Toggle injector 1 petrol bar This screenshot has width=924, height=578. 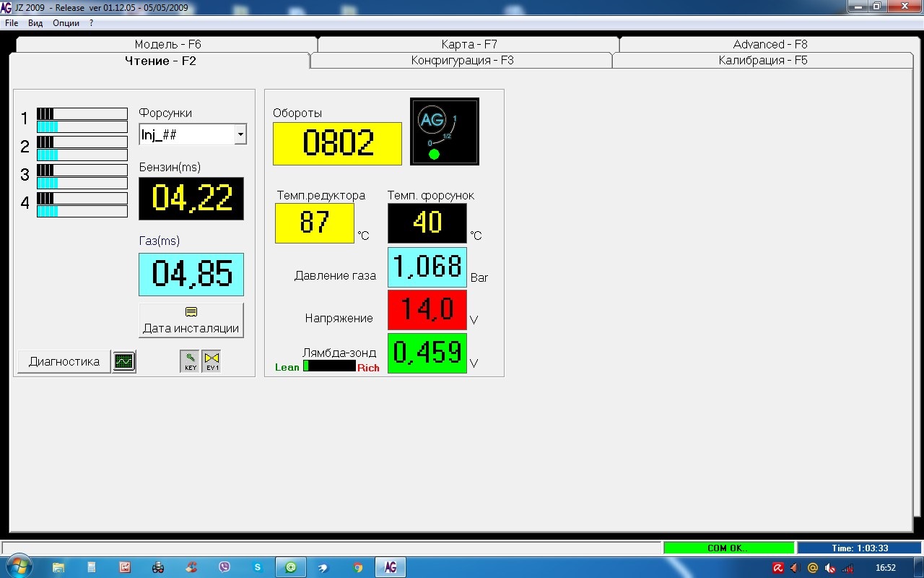click(82, 113)
